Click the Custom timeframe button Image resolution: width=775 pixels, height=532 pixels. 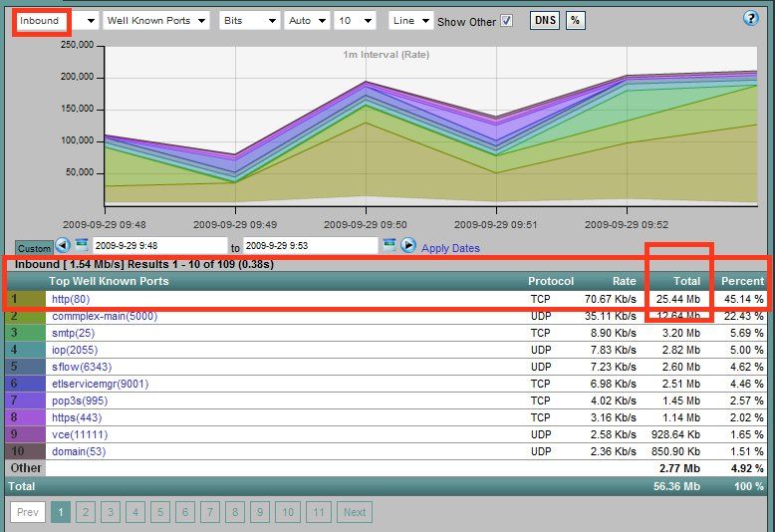point(34,248)
